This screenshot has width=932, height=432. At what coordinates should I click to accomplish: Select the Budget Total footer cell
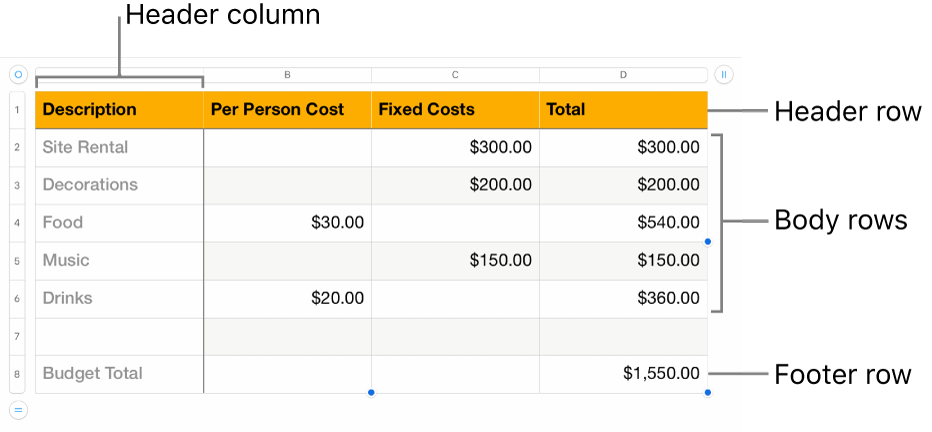click(119, 374)
